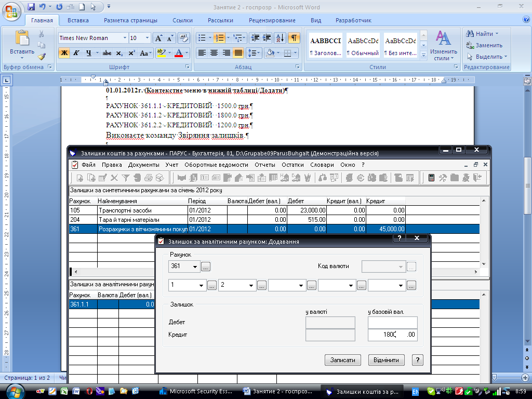Expand the Styles gallery more arrow
The height and width of the screenshot is (399, 532).
[x=423, y=55]
